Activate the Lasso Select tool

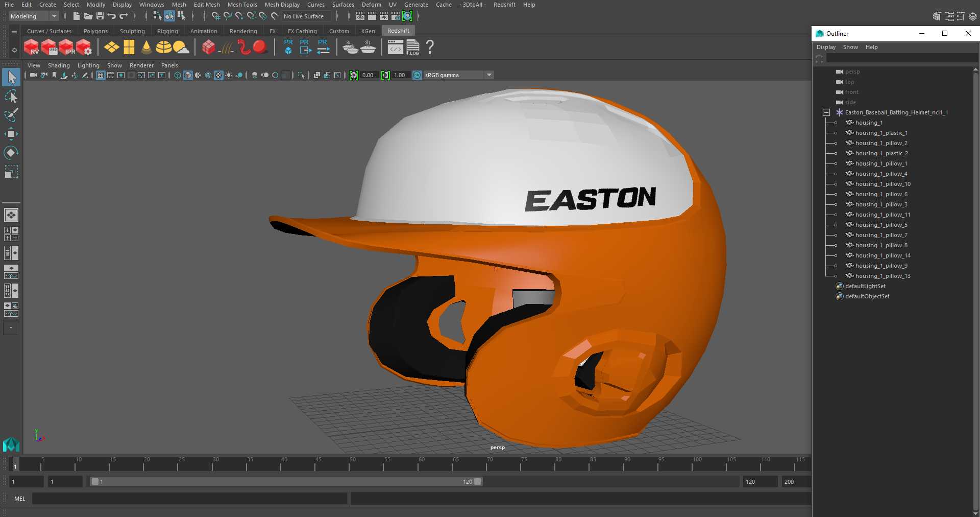pyautogui.click(x=11, y=96)
